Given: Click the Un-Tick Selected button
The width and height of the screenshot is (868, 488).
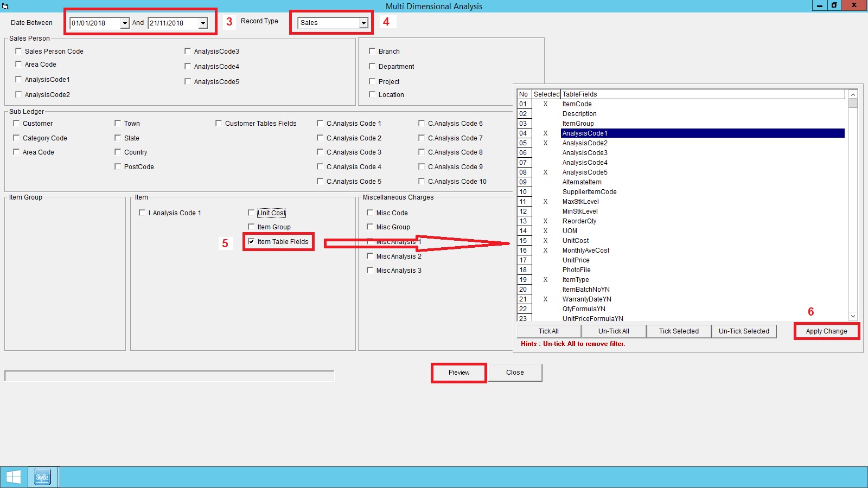Looking at the screenshot, I should [x=744, y=331].
